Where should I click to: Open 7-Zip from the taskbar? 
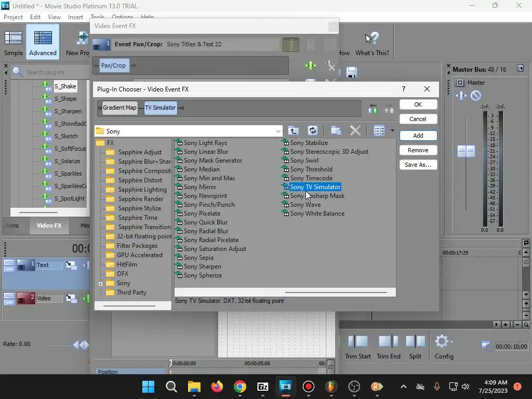click(x=263, y=387)
